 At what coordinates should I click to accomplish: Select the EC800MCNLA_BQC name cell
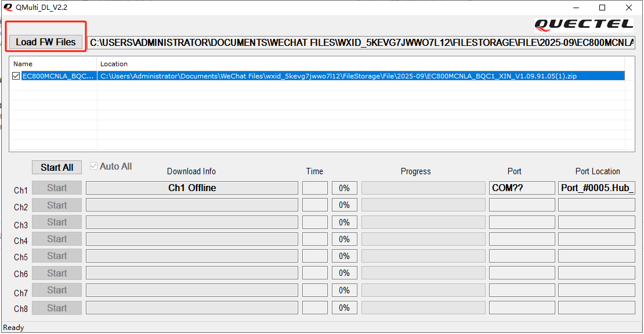click(59, 76)
